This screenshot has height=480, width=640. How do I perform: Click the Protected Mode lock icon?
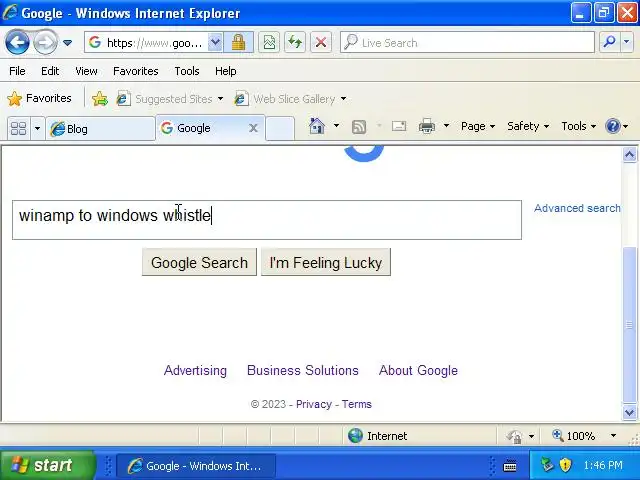[x=515, y=436]
